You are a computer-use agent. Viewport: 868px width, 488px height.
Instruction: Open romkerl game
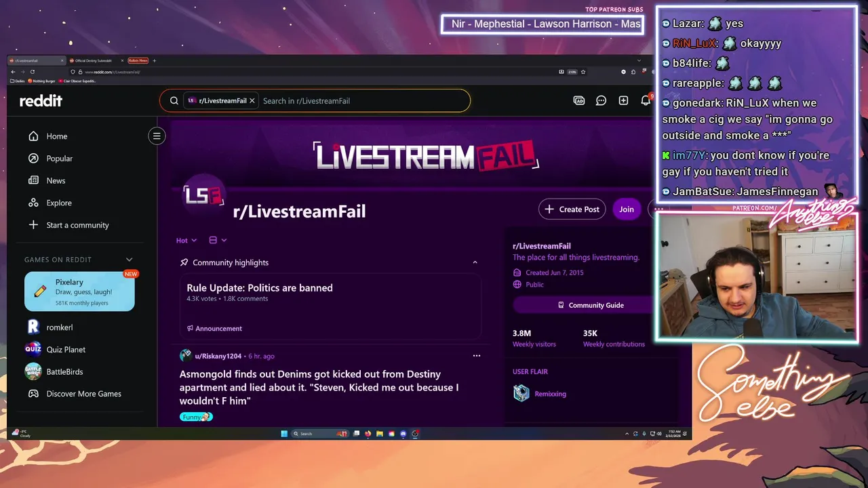tap(60, 327)
